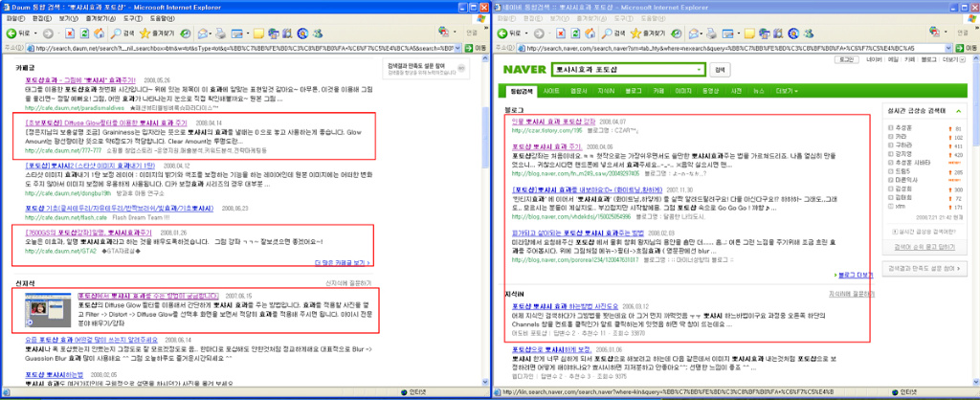This screenshot has height=400, width=980.
Task: Click the yellow note icon in the Naver toolbar
Action: coord(750,33)
